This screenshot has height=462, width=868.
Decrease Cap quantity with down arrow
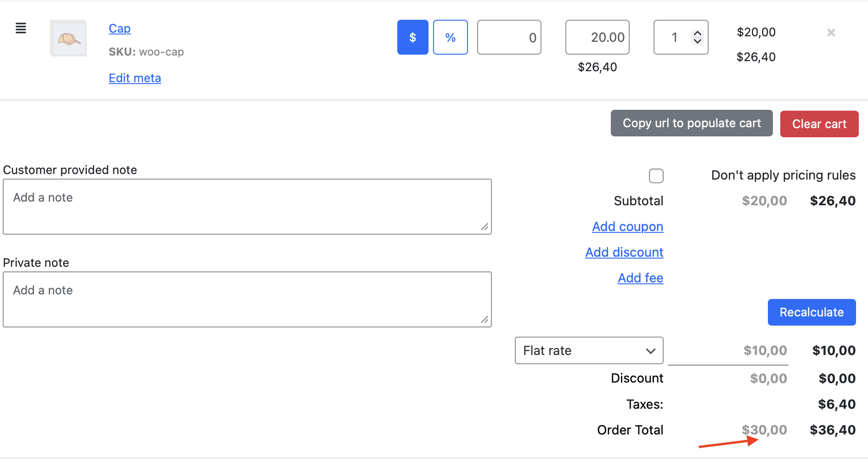coord(697,41)
